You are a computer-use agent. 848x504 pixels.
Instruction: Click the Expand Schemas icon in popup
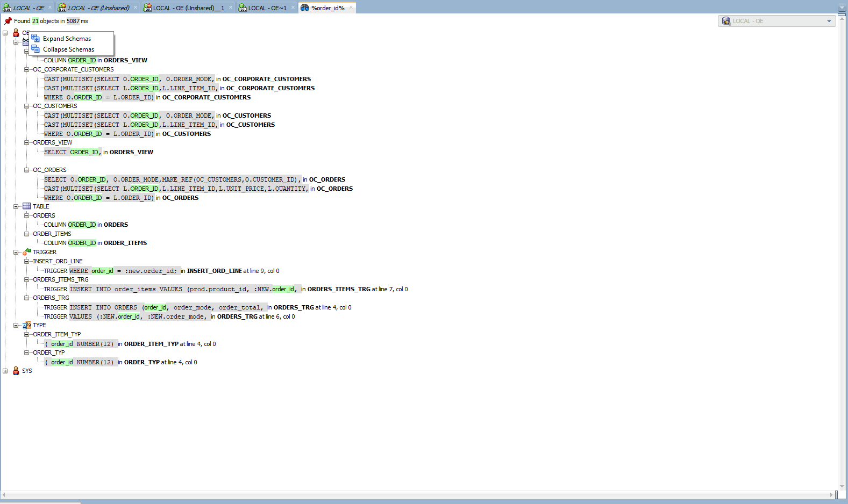[x=35, y=38]
